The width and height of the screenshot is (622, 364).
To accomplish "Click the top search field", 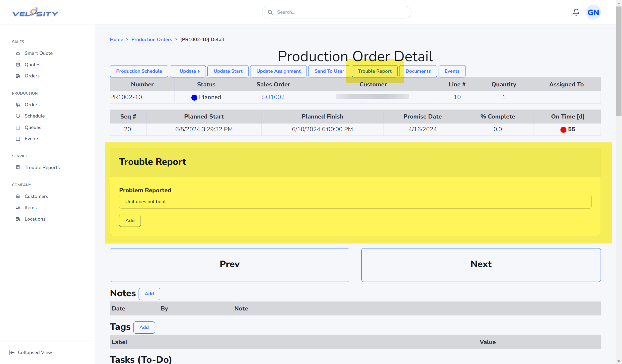I will click(x=336, y=12).
